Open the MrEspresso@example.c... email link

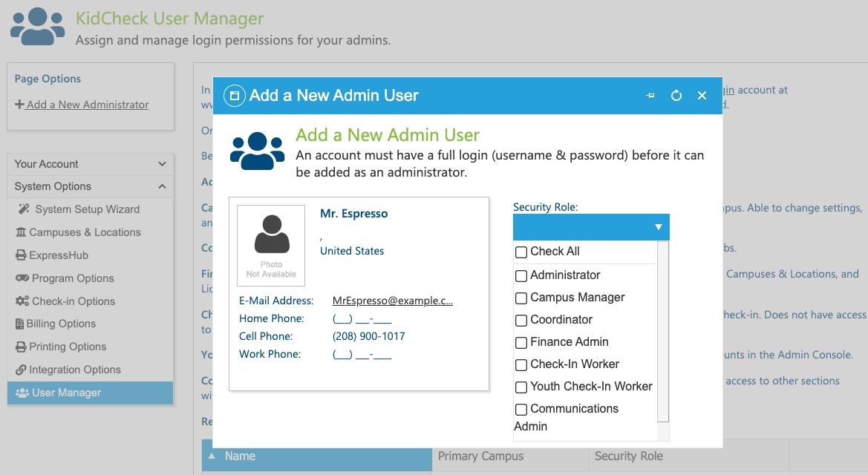point(393,301)
